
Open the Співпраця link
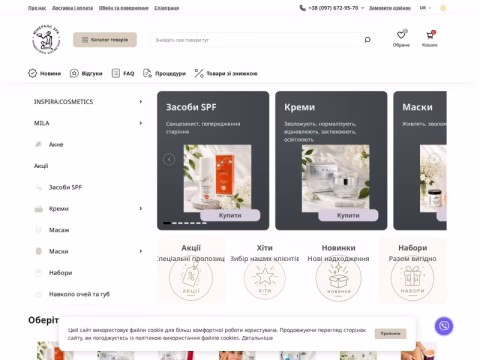[167, 8]
